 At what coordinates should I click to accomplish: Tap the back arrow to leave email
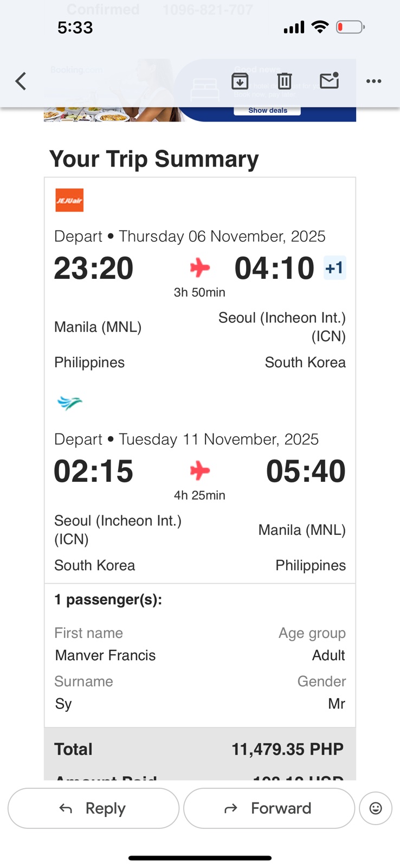tap(21, 81)
